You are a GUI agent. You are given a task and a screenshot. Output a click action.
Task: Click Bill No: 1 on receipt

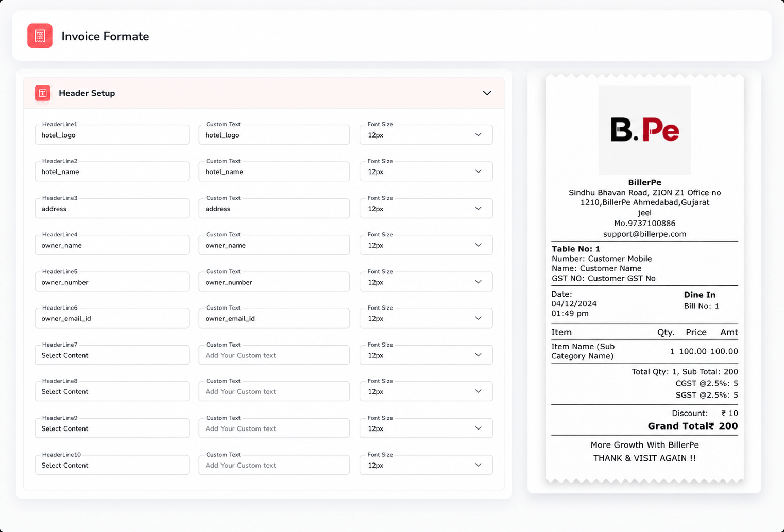tap(701, 306)
